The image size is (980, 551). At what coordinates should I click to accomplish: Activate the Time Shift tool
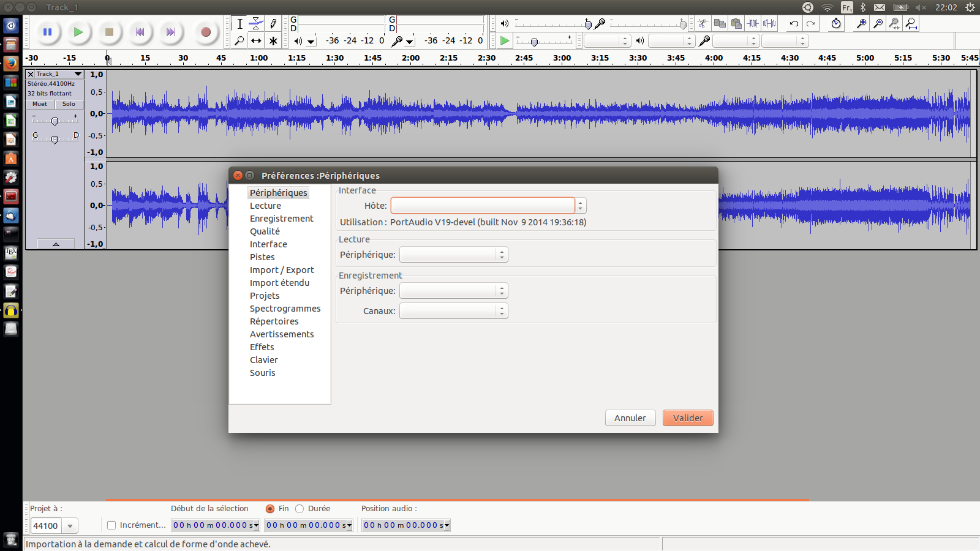coord(256,41)
